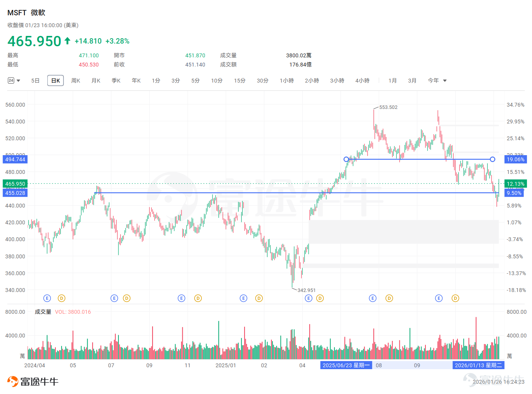Open the dividend D marker before 02
This screenshot has height=394, width=532.
pyautogui.click(x=259, y=298)
